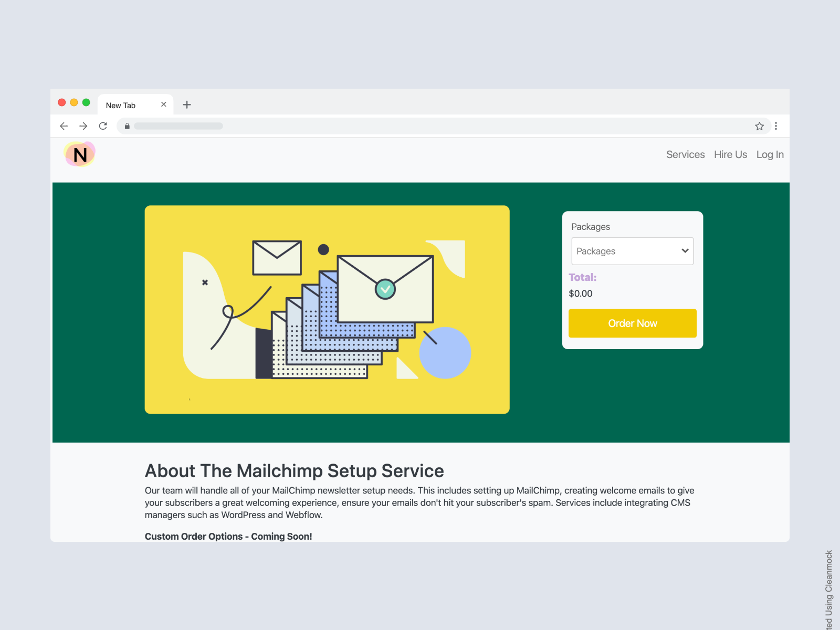Click the Log In link
This screenshot has height=630, width=840.
pyautogui.click(x=770, y=154)
